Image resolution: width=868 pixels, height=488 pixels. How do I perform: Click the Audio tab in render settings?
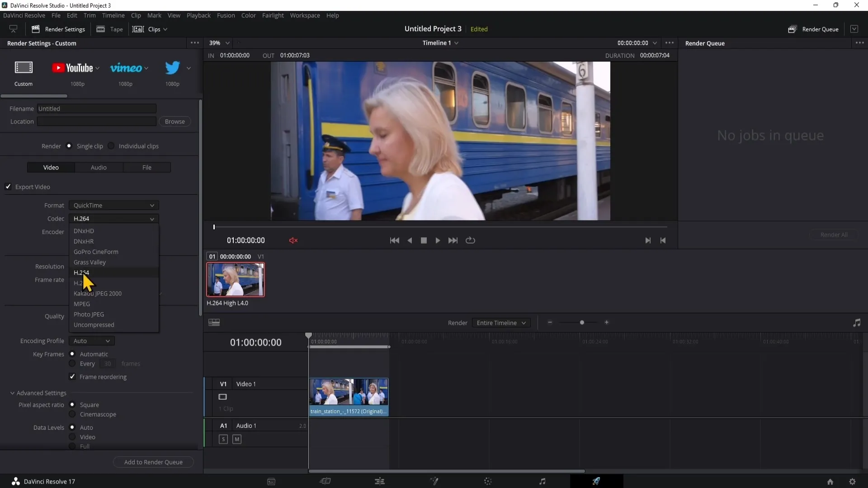pos(99,168)
